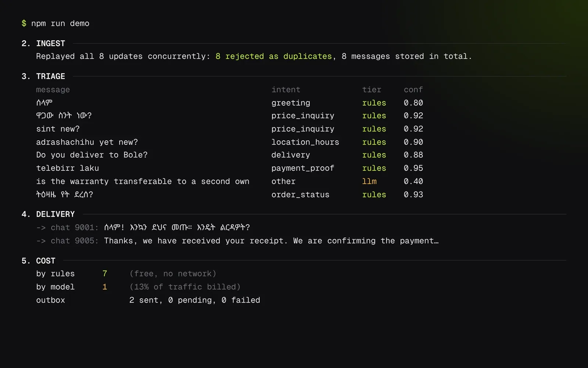
Task: Click '(free, no network)' note
Action: coord(173,274)
